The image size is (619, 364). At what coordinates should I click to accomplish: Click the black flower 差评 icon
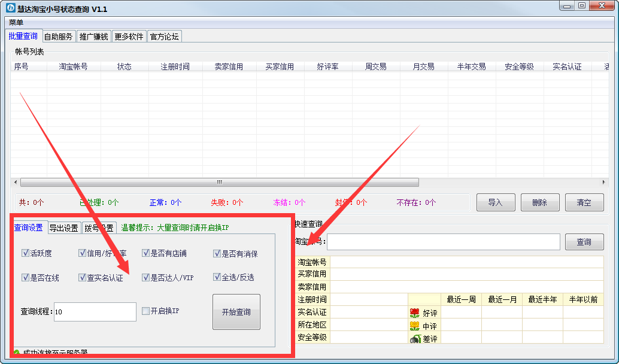point(414,339)
